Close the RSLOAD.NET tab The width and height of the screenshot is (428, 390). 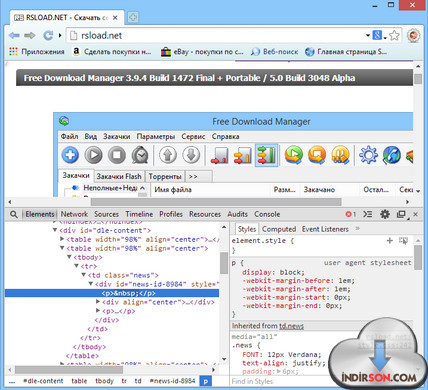click(115, 18)
